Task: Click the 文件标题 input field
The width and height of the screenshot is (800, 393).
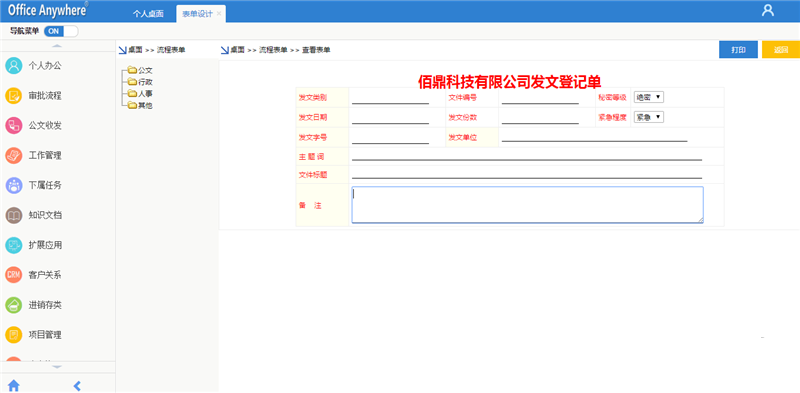Action: pyautogui.click(x=527, y=174)
